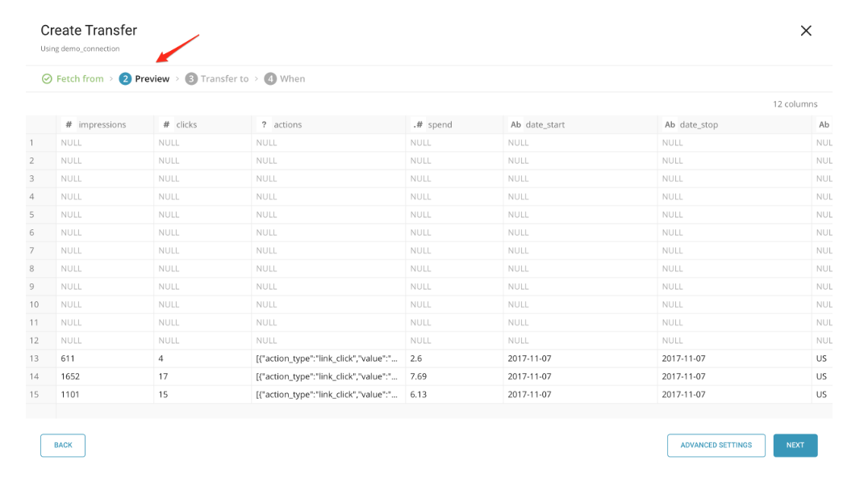The height and width of the screenshot is (499, 868).
Task: Close the Create Transfer dialog
Action: point(805,31)
